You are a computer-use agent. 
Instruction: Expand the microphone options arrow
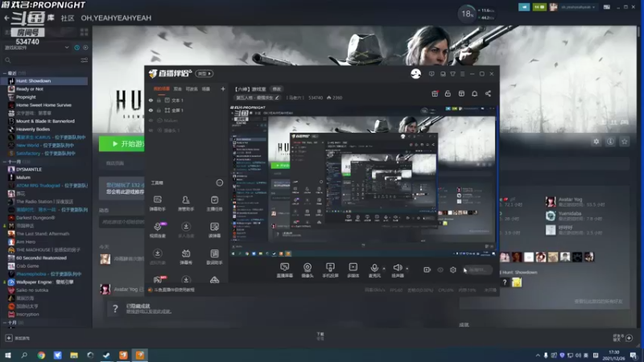click(384, 269)
